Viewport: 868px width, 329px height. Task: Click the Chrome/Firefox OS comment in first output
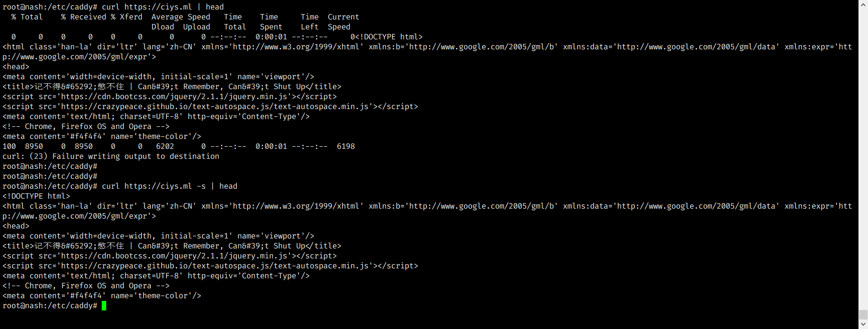[x=86, y=126]
